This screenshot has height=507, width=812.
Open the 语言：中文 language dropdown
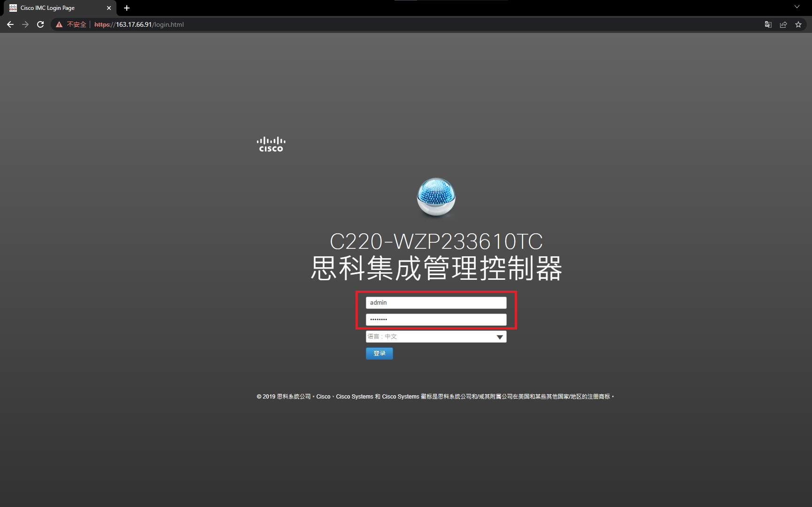(x=436, y=337)
